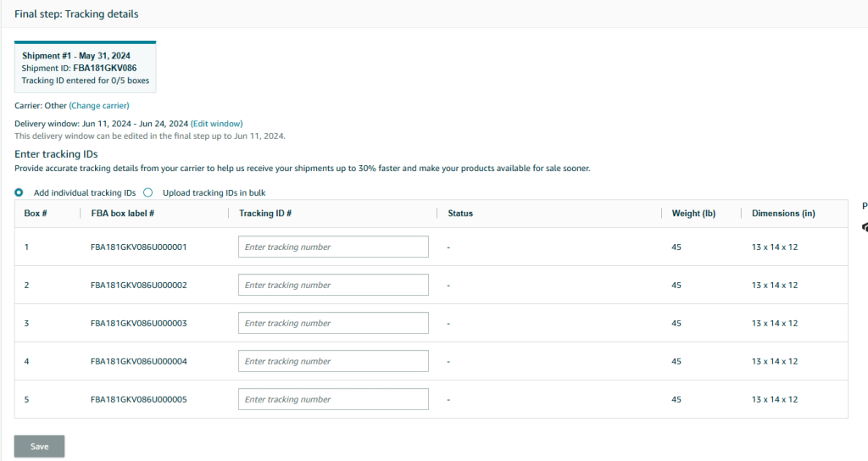The height and width of the screenshot is (461, 868).
Task: Click the Tracking ID # column header
Action: point(265,214)
